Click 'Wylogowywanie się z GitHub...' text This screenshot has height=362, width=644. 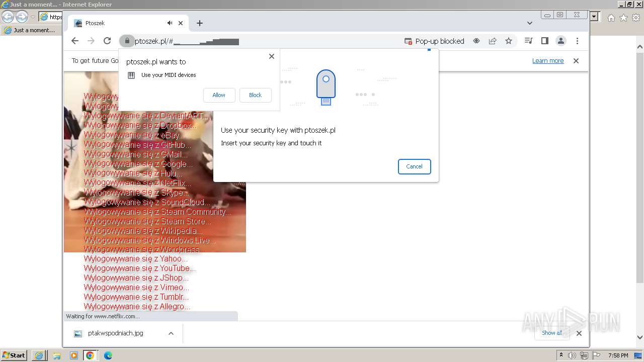pyautogui.click(x=138, y=145)
